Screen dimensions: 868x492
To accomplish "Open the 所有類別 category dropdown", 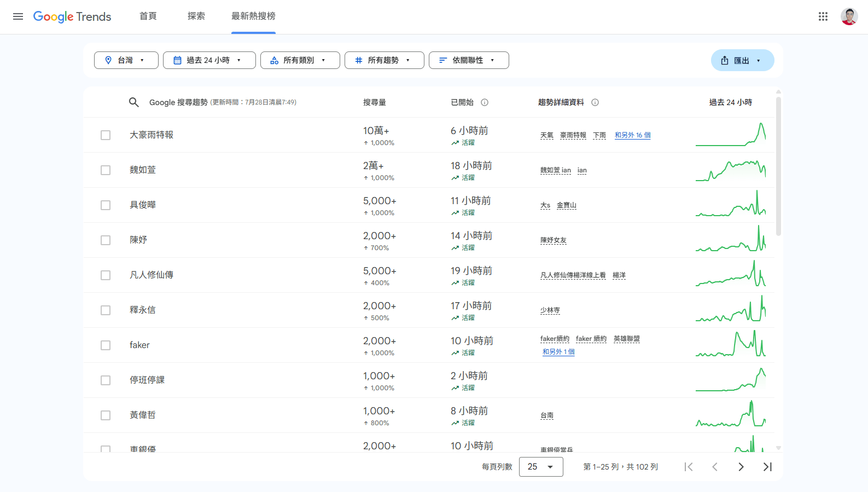I will 300,60.
